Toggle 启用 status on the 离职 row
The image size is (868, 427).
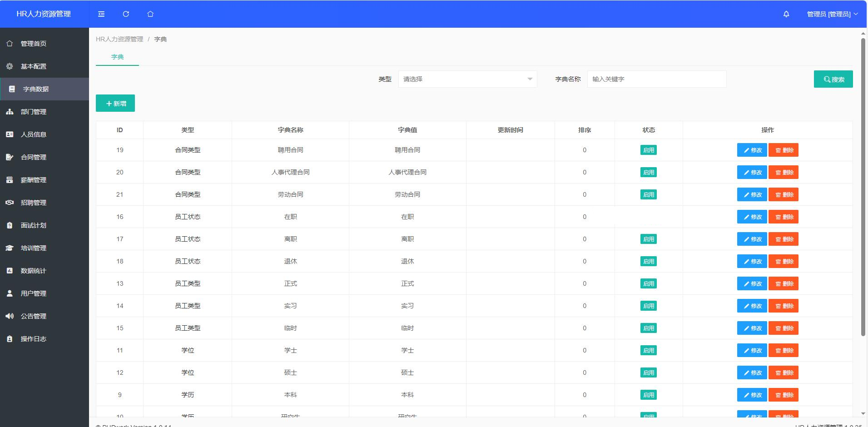coord(649,239)
